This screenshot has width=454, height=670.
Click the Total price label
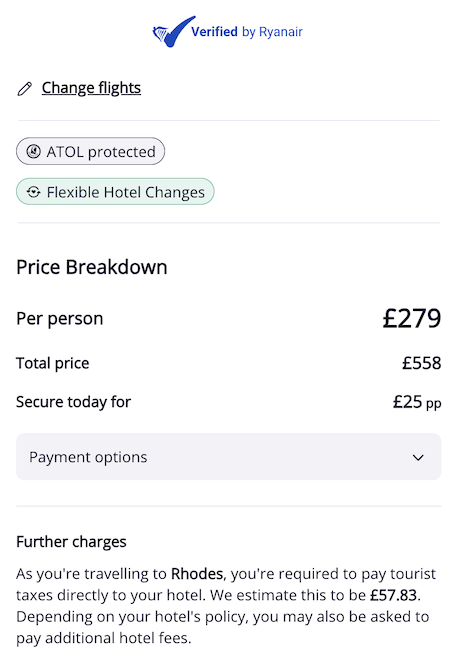pyautogui.click(x=53, y=363)
